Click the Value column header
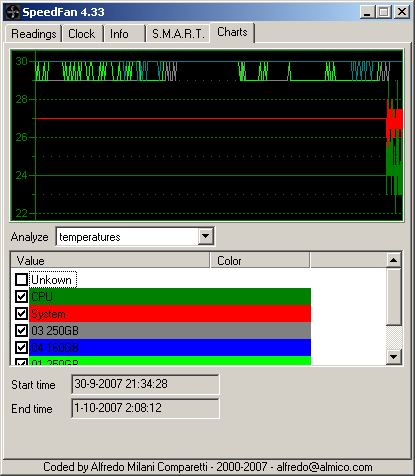 pyautogui.click(x=110, y=260)
